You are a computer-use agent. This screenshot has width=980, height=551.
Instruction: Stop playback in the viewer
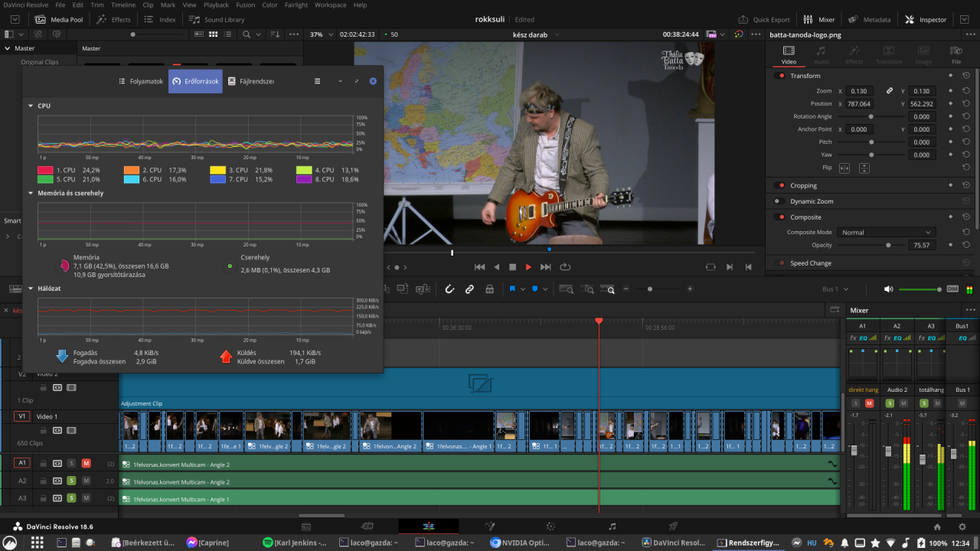513,267
